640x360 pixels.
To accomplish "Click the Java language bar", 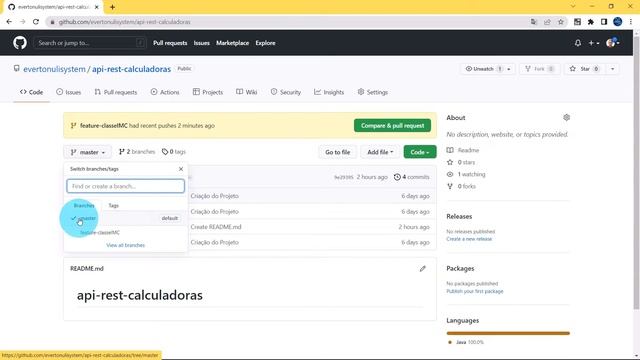I will (508, 333).
